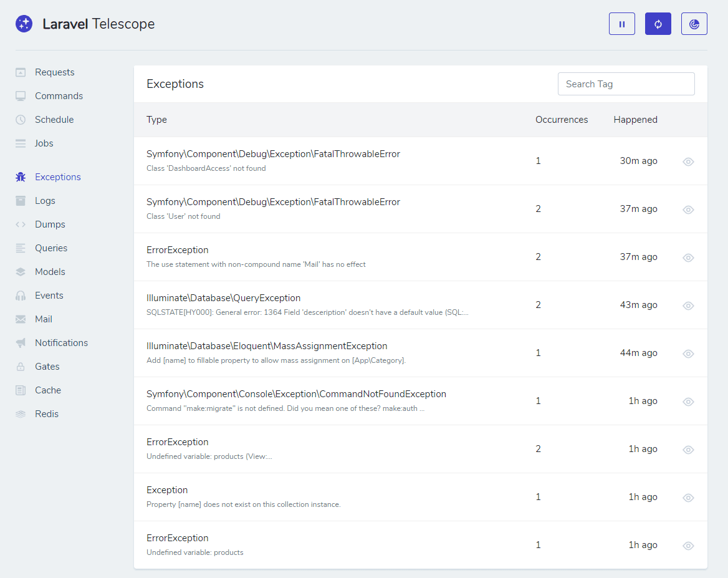728x578 pixels.
Task: Open the Redis monitoring section
Action: click(x=48, y=413)
